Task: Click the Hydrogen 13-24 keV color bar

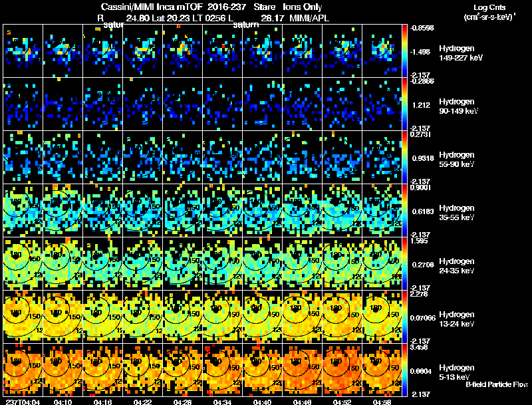Action: click(404, 317)
